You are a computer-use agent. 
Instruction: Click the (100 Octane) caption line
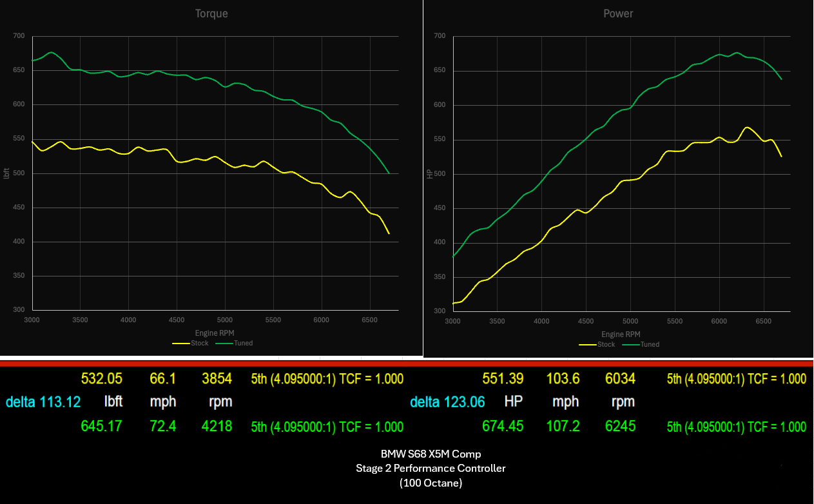tap(430, 483)
